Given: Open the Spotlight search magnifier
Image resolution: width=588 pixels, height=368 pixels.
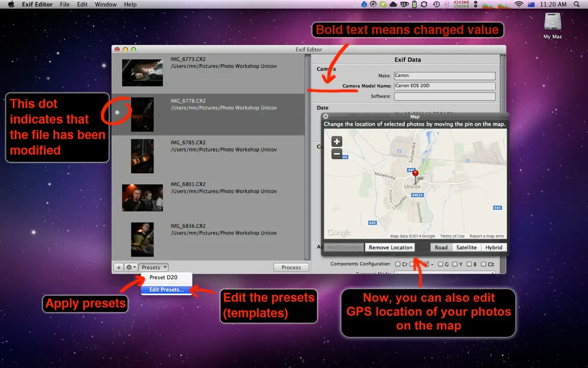Looking at the screenshot, I should (x=577, y=5).
